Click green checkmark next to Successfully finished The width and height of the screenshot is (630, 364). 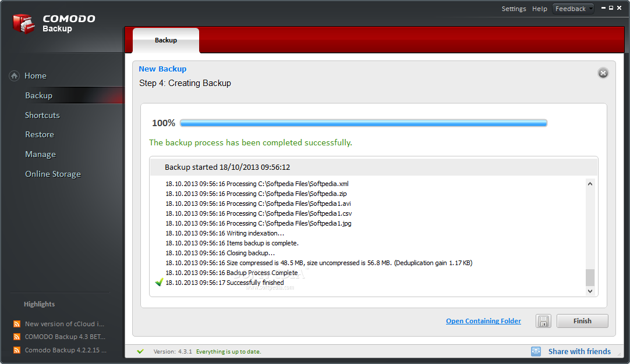[x=159, y=282]
